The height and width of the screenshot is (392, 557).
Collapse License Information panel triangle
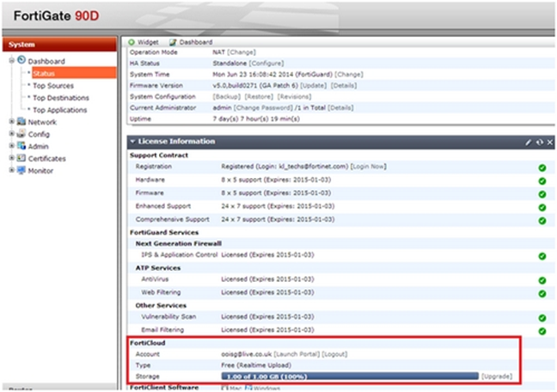132,142
